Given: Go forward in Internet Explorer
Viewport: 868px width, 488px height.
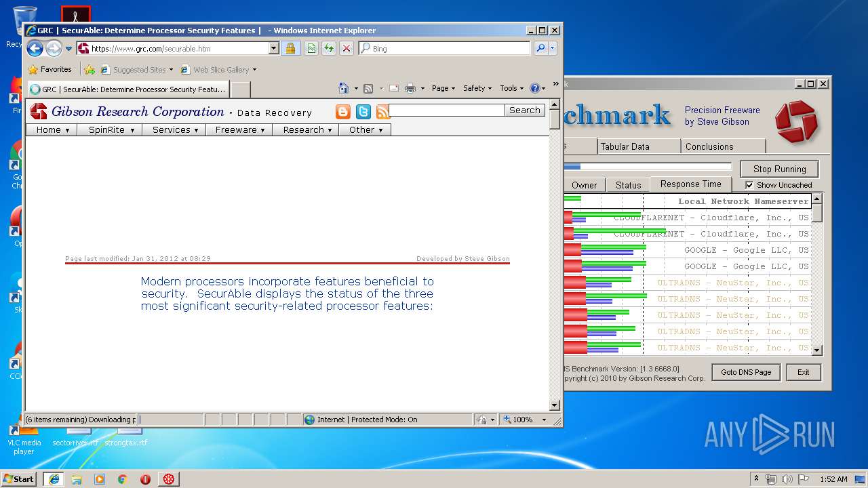Looking at the screenshot, I should point(54,48).
